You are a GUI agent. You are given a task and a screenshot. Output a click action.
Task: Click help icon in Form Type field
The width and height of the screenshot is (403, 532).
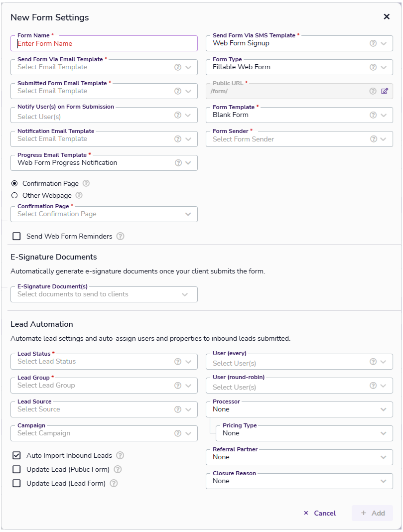[373, 67]
